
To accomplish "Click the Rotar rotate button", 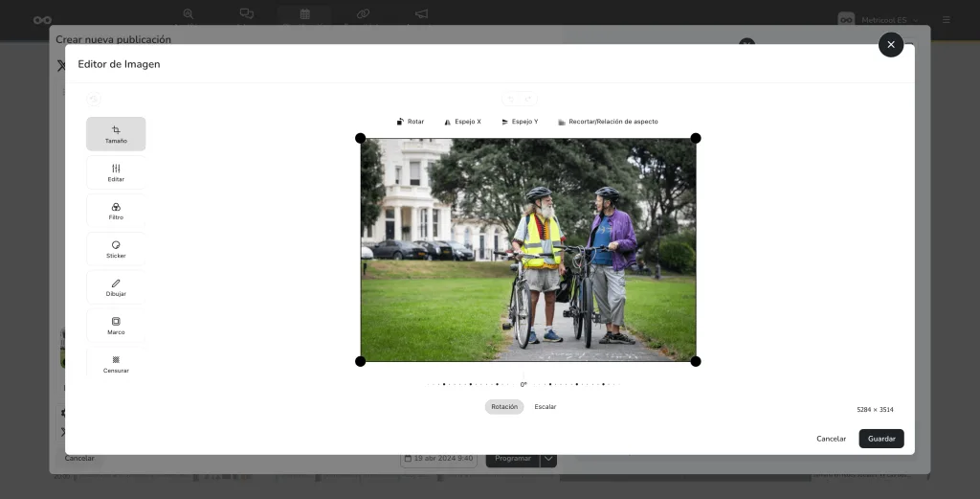I will point(410,122).
